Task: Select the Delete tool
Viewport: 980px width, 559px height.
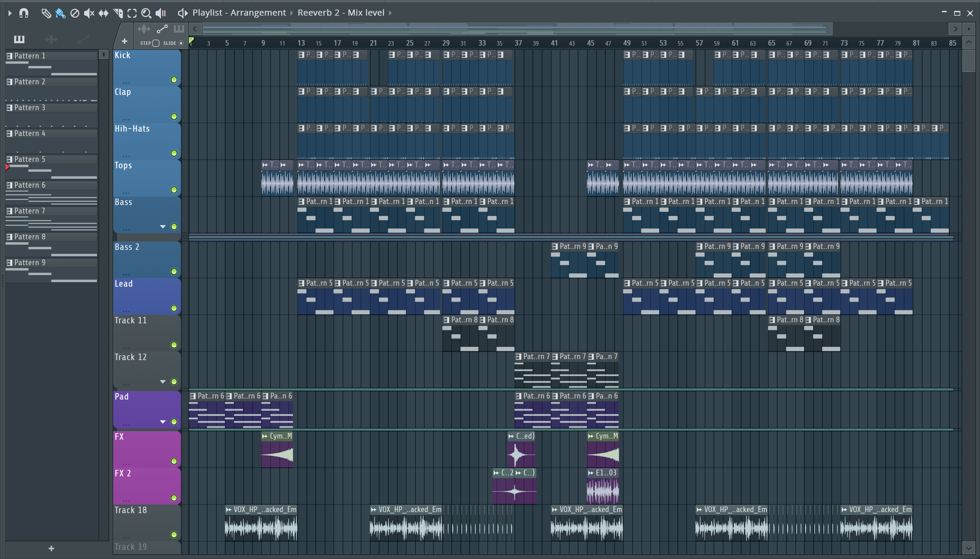Action: click(75, 13)
